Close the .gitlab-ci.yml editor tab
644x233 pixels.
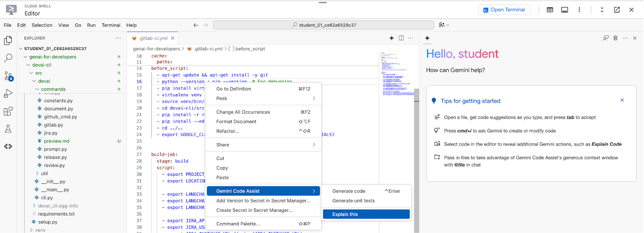[173, 38]
